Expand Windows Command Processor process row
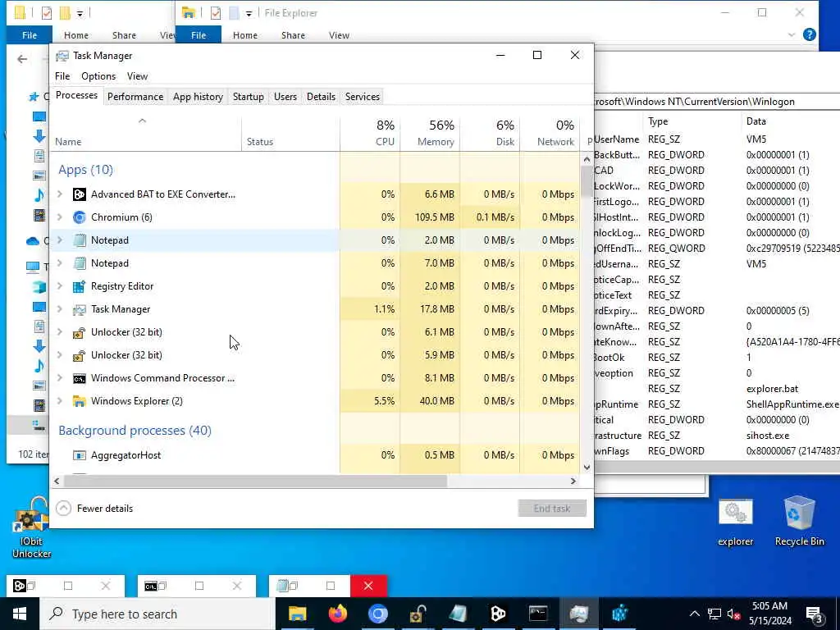Viewport: 840px width, 630px height. pyautogui.click(x=60, y=378)
